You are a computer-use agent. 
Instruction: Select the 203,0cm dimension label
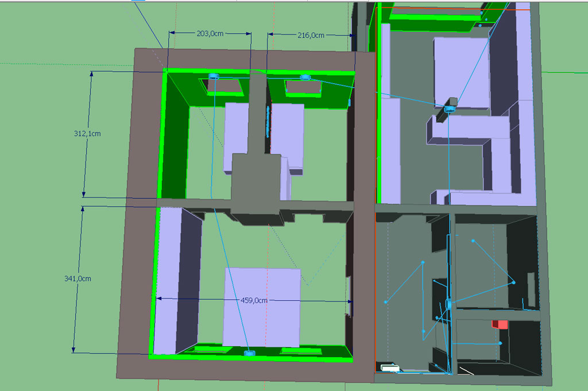tap(210, 34)
